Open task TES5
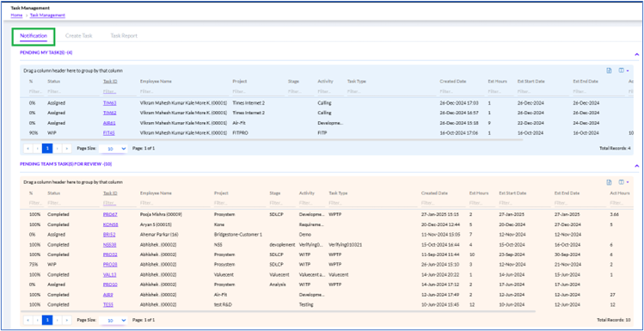The height and width of the screenshot is (331, 644). (108, 304)
